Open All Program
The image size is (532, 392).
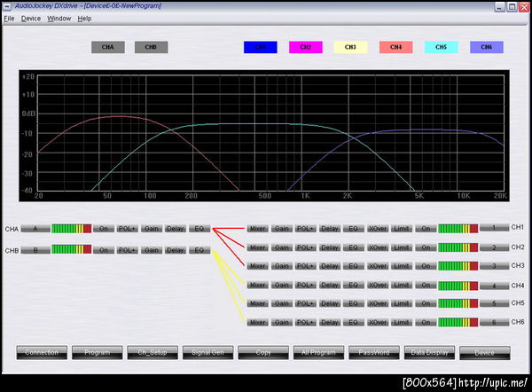click(x=318, y=353)
